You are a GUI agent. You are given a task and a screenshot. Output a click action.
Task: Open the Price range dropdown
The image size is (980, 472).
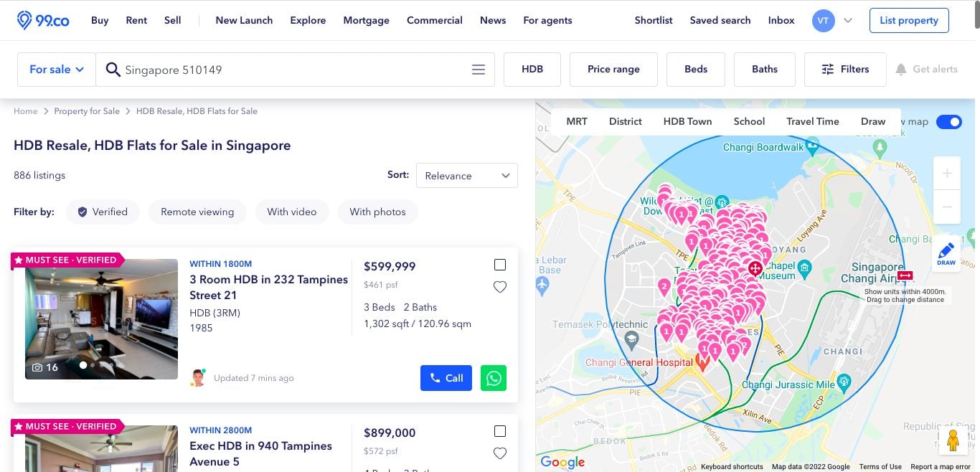[613, 70]
